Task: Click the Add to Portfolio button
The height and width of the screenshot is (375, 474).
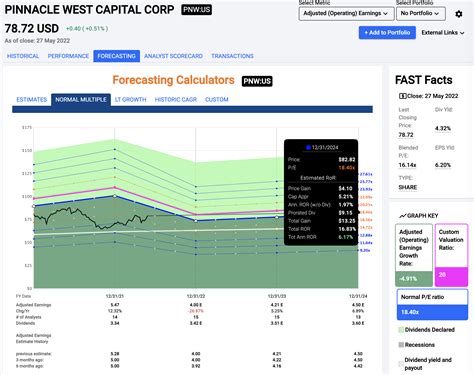Action: [x=387, y=33]
